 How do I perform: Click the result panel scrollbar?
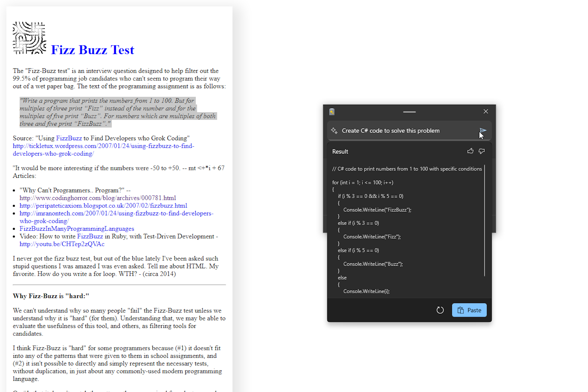(x=484, y=220)
